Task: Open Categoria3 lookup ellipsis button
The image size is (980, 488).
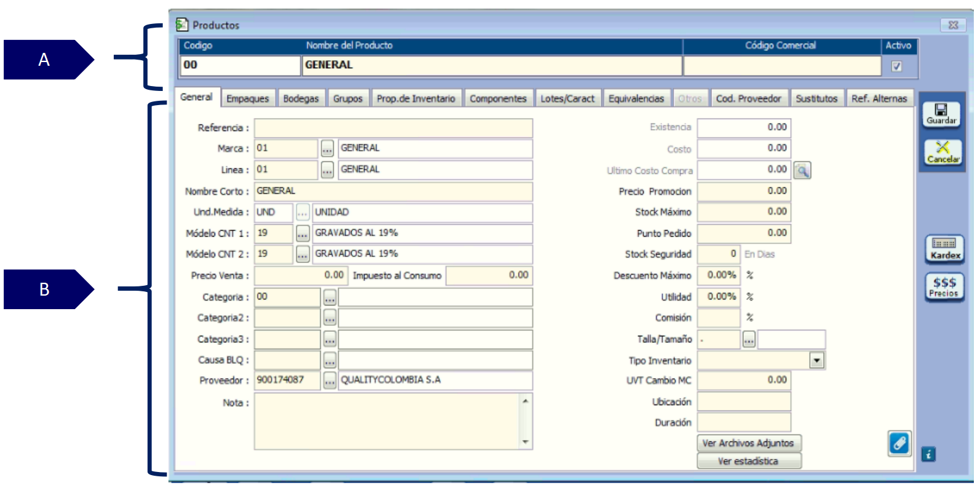Action: [x=330, y=339]
